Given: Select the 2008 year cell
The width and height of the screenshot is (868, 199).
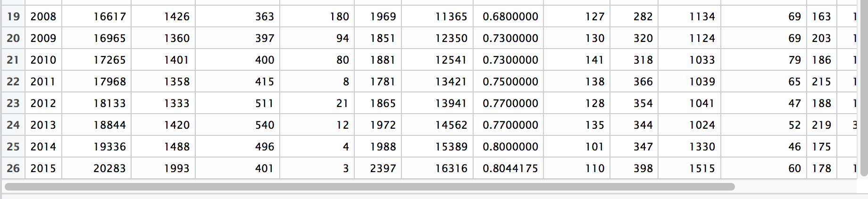Looking at the screenshot, I should click(43, 17).
